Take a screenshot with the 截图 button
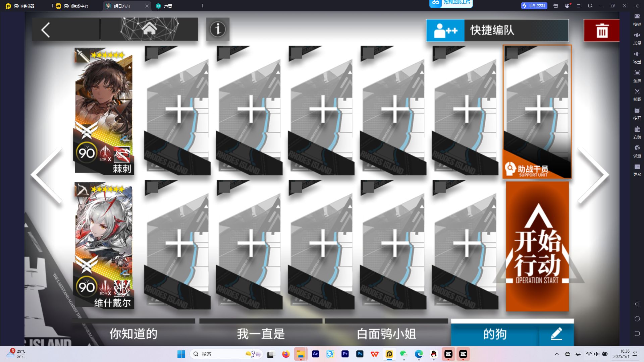644x362 pixels. pyautogui.click(x=637, y=95)
